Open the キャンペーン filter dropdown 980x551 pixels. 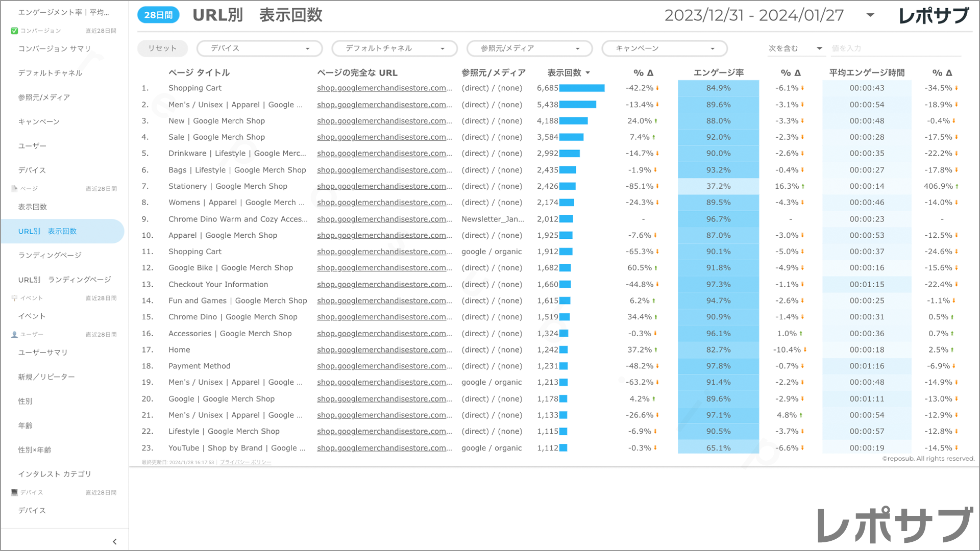[x=664, y=48]
